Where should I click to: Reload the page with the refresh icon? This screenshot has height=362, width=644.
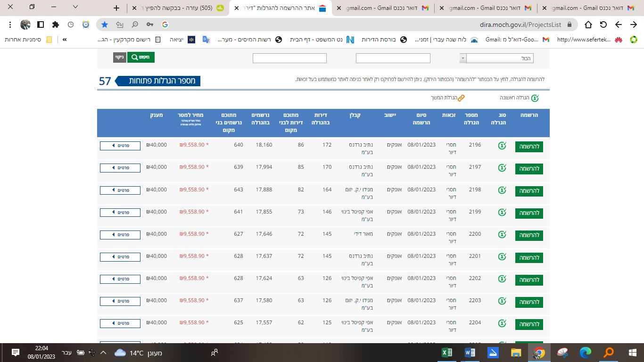click(x=603, y=25)
